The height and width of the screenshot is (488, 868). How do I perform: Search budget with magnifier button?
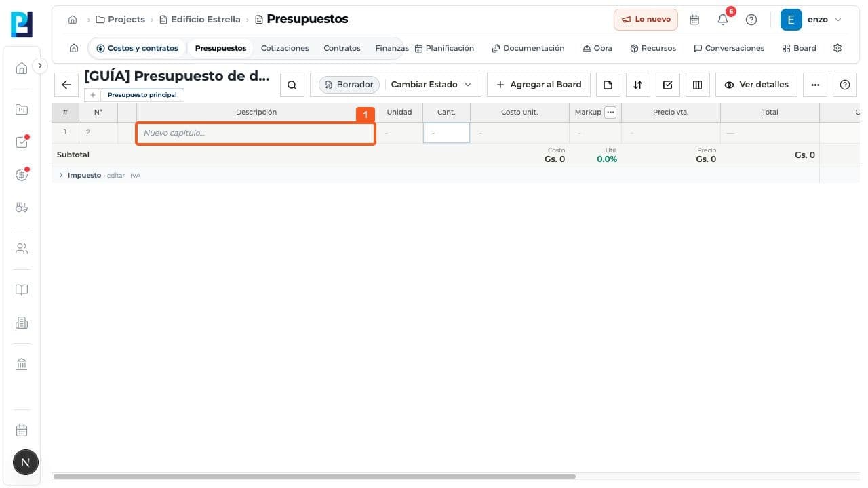point(292,85)
